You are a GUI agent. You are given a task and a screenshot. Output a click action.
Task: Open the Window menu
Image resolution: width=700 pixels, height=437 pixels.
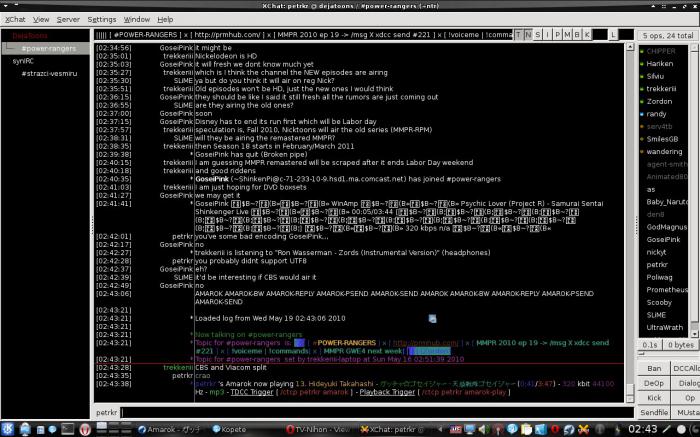coord(137,20)
